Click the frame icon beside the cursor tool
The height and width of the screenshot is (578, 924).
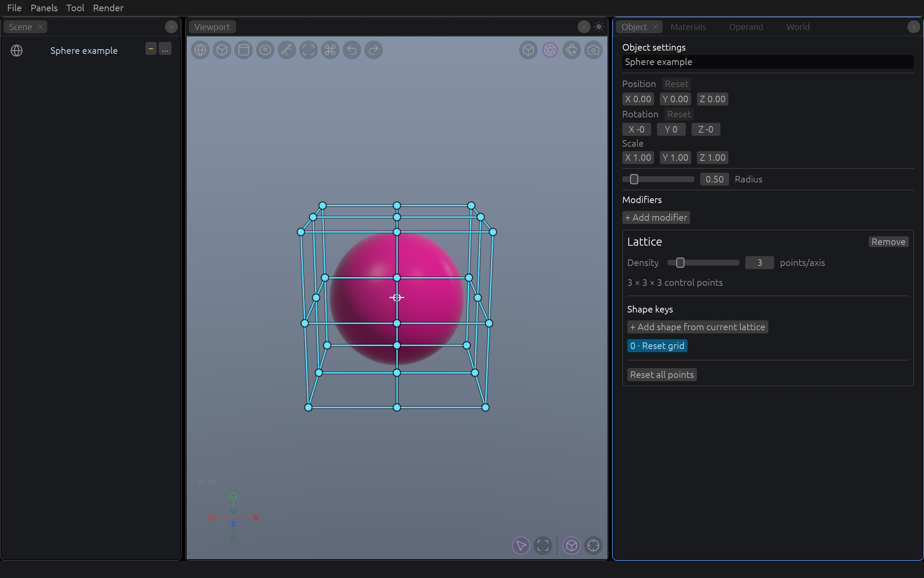click(543, 545)
